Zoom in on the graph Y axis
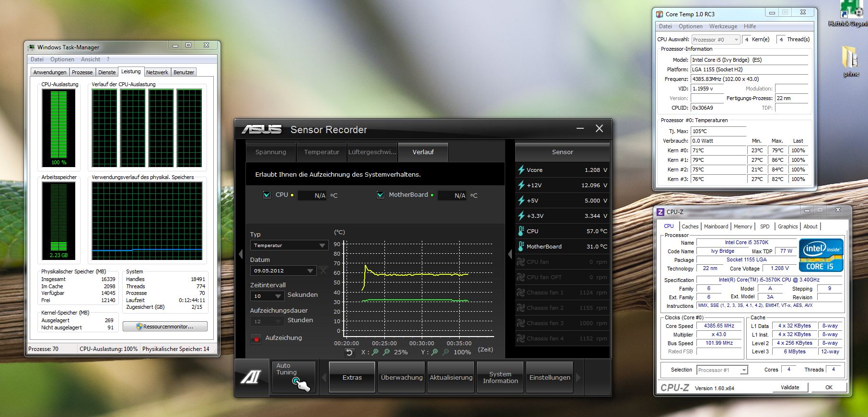Viewport: 868px width, 417px height. (435, 352)
